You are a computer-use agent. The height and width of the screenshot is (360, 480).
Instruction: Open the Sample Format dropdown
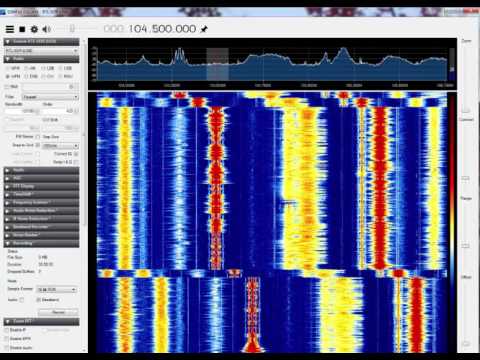pos(56,290)
